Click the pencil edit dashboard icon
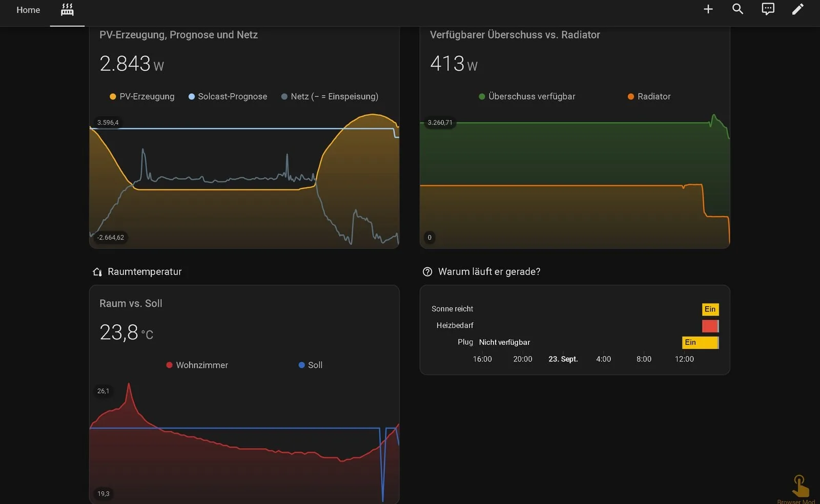Image resolution: width=820 pixels, height=504 pixels. [x=797, y=9]
